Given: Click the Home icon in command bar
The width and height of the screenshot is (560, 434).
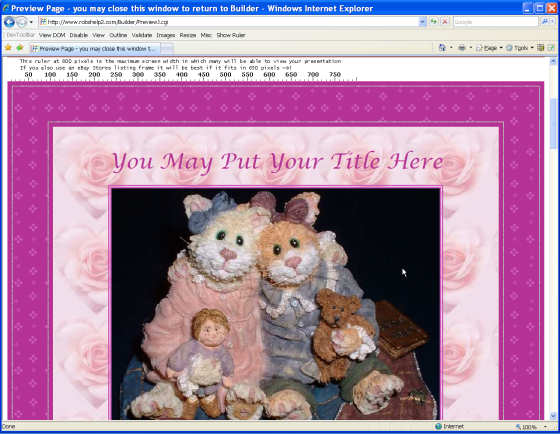Looking at the screenshot, I should 442,48.
